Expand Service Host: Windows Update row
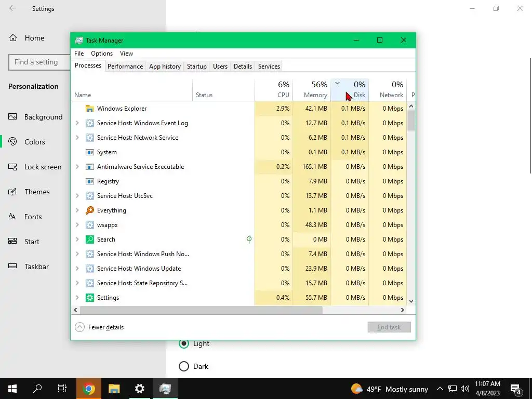Image resolution: width=532 pixels, height=399 pixels. [77, 269]
